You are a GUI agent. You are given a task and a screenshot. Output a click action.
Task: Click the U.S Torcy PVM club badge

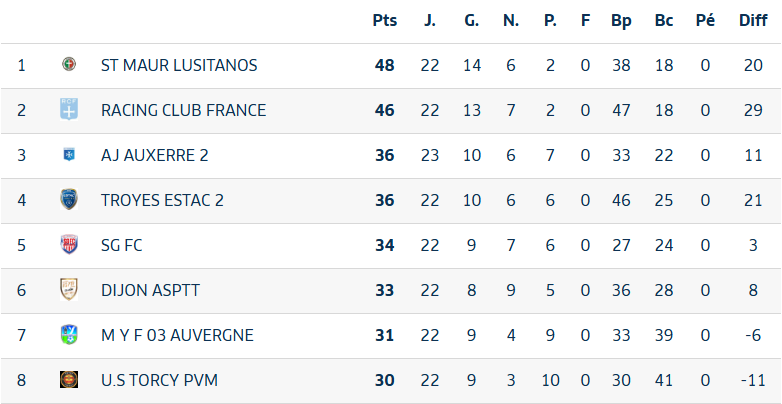(x=69, y=380)
